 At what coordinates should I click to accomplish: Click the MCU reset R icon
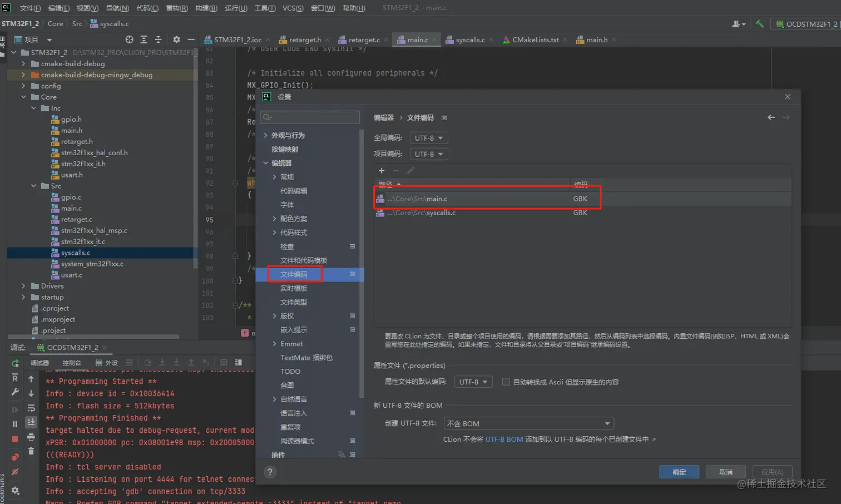coord(15,378)
